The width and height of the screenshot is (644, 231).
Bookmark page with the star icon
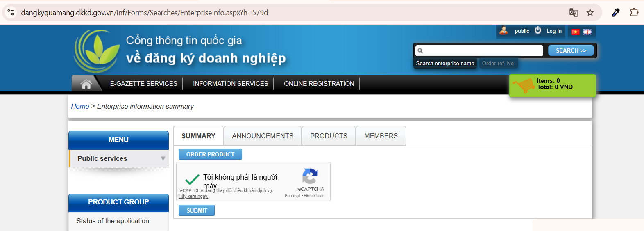tap(590, 13)
